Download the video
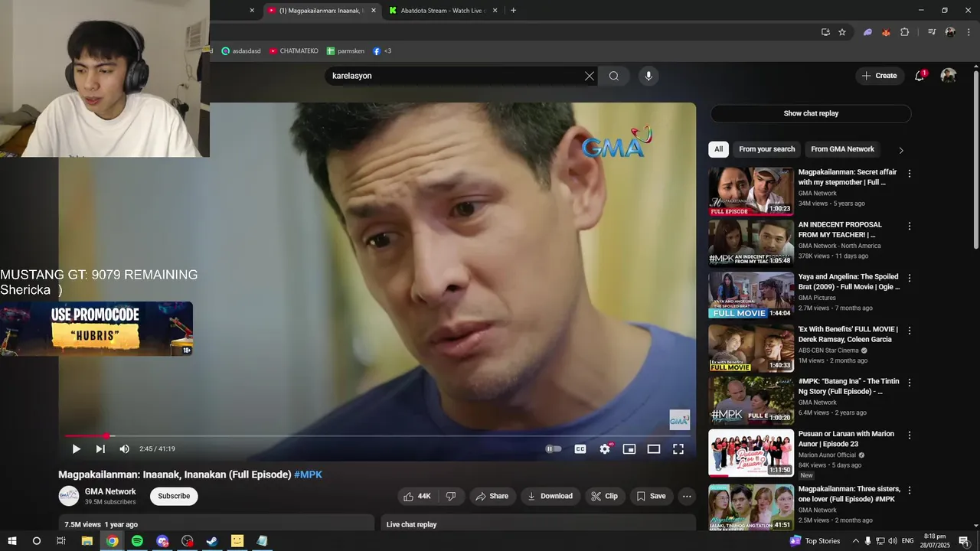Screen dimensions: 980x551 pos(550,496)
